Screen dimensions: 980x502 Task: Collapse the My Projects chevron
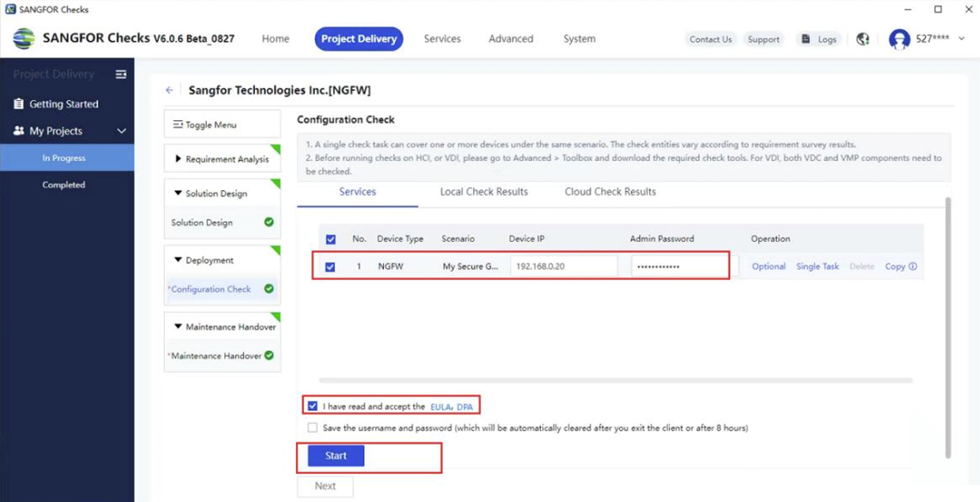click(x=122, y=131)
